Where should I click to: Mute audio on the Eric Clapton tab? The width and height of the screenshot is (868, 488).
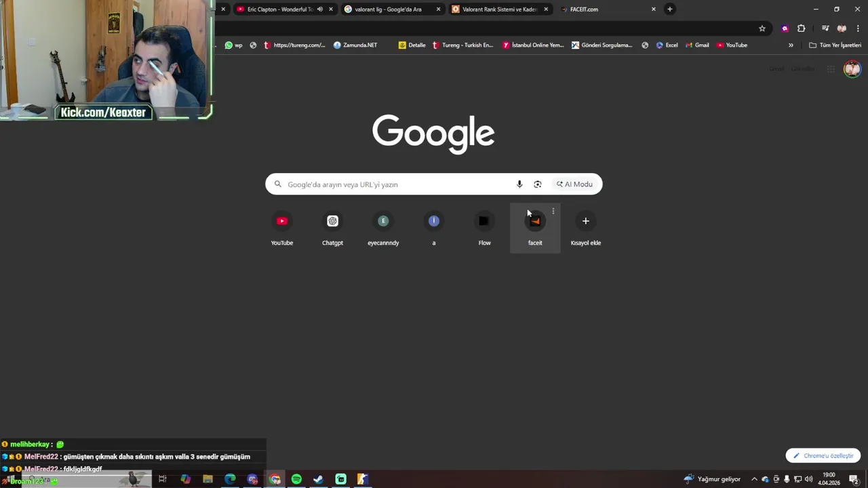point(320,9)
